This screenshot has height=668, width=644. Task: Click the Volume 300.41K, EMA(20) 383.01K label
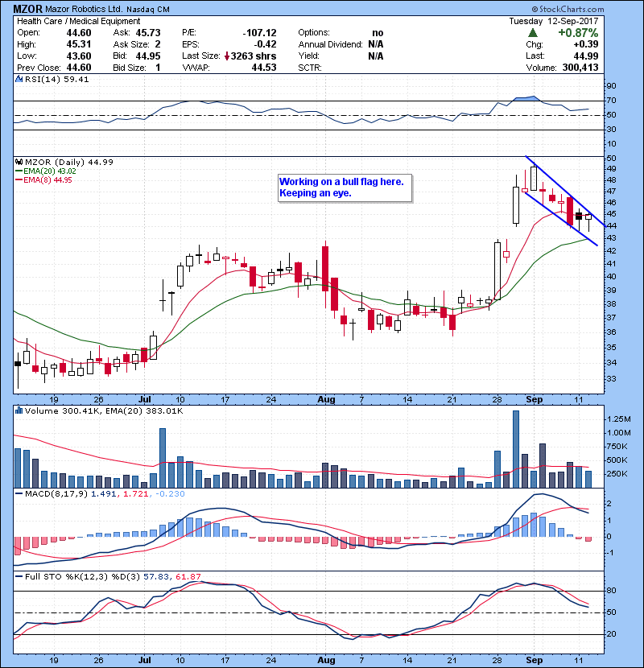[x=104, y=410]
